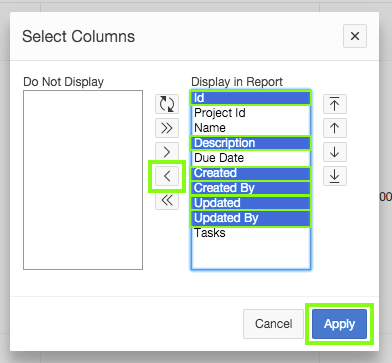The image size is (392, 363).
Task: Click inside the empty Do Not Display list
Action: [83, 180]
